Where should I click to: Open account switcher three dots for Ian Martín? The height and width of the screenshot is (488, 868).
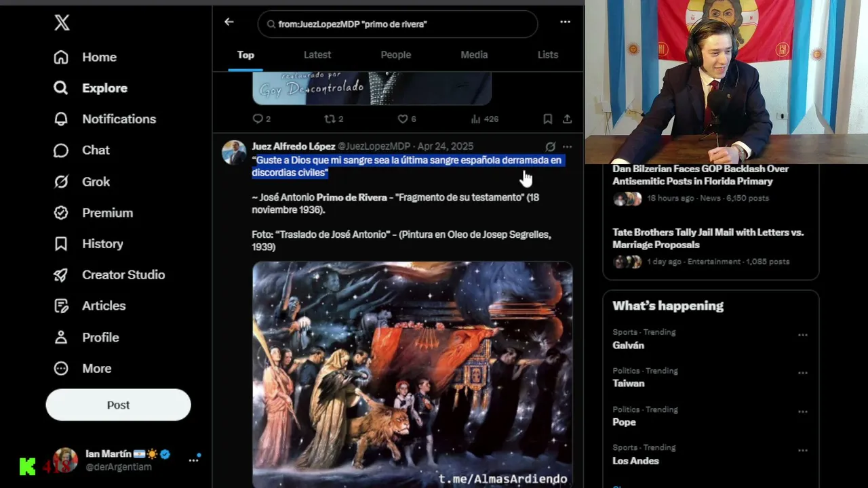[194, 460]
